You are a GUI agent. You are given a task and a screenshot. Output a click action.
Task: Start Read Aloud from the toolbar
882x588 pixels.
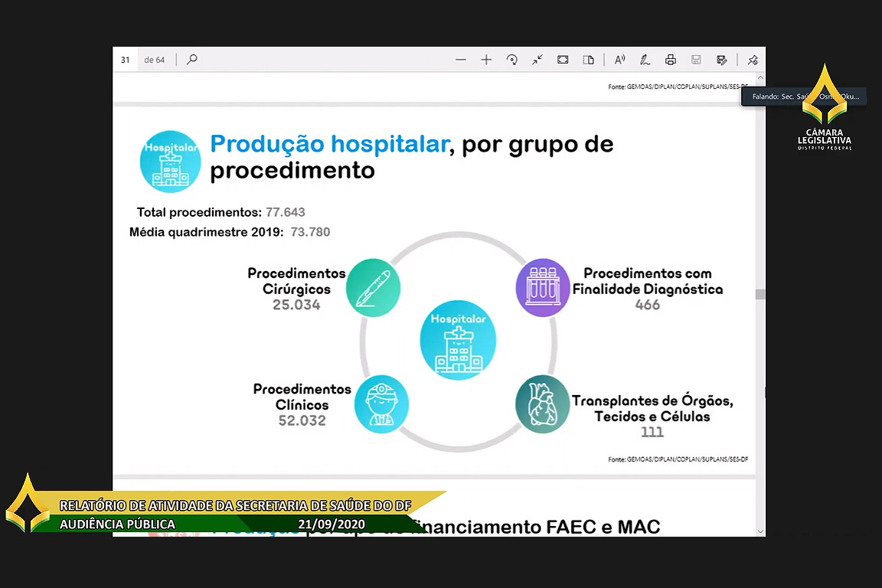[620, 60]
